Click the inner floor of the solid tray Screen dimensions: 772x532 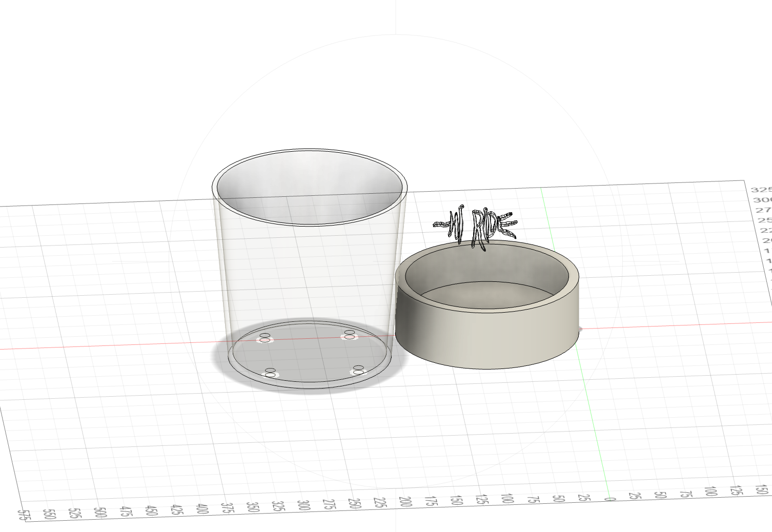487,296
